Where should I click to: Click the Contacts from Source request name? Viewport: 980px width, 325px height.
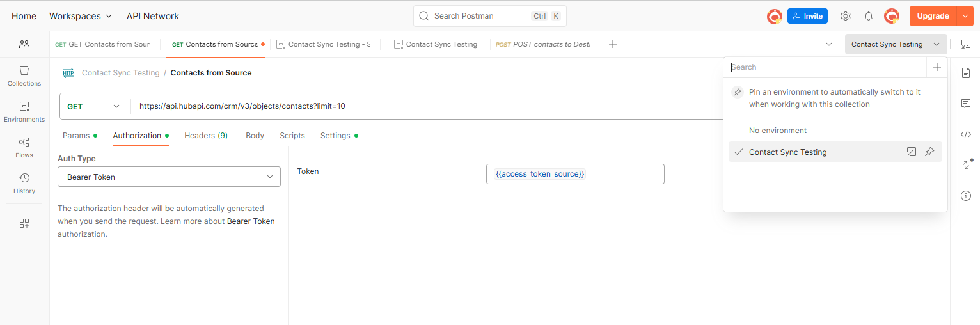(x=211, y=73)
